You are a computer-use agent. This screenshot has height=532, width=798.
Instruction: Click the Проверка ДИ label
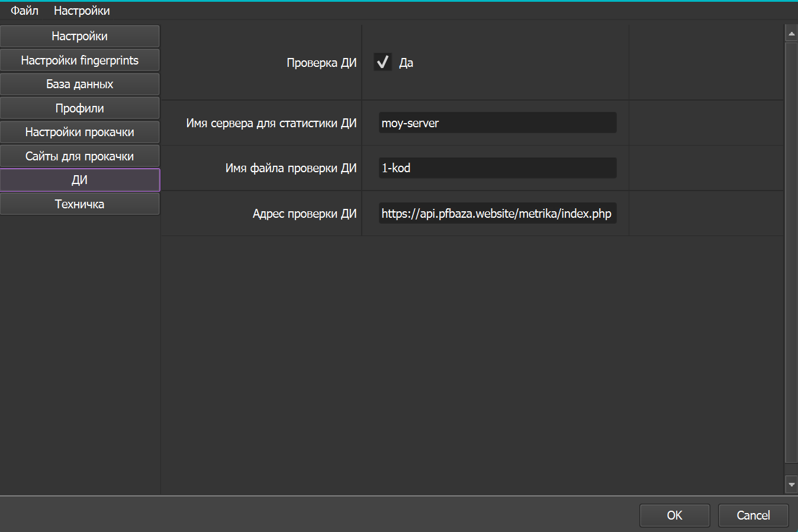click(x=321, y=63)
